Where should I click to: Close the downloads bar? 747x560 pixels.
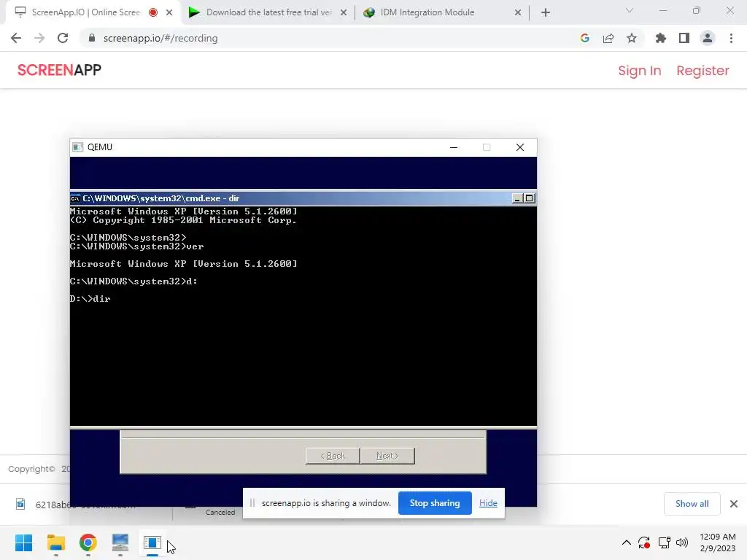point(734,504)
